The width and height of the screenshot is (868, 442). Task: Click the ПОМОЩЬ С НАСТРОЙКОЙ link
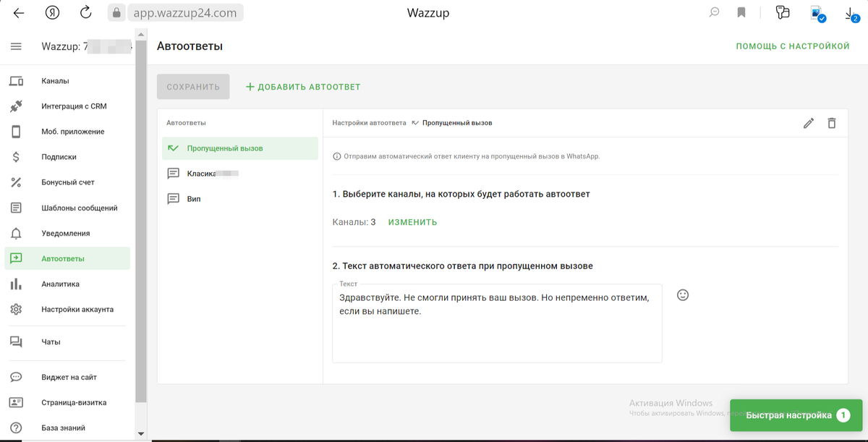click(x=792, y=45)
